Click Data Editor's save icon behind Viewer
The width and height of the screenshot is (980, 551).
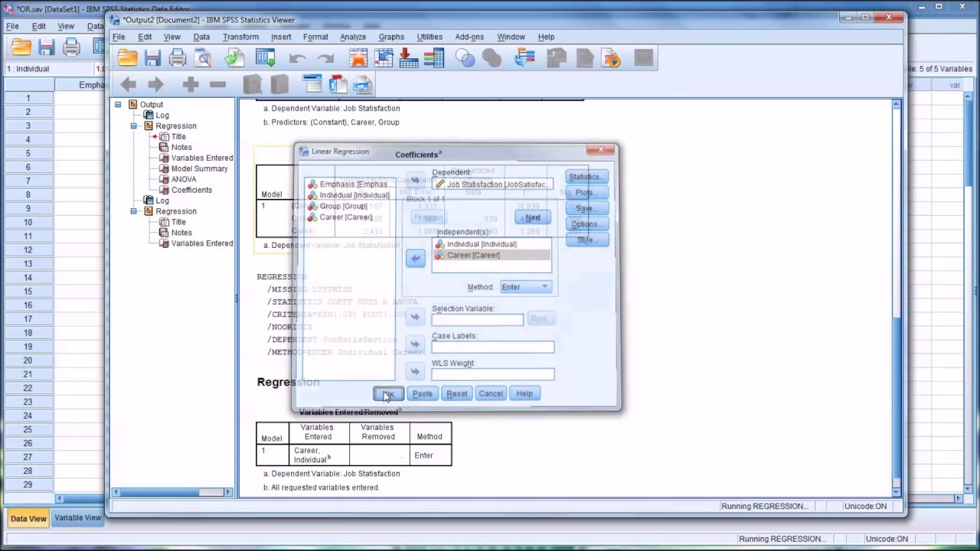[47, 47]
